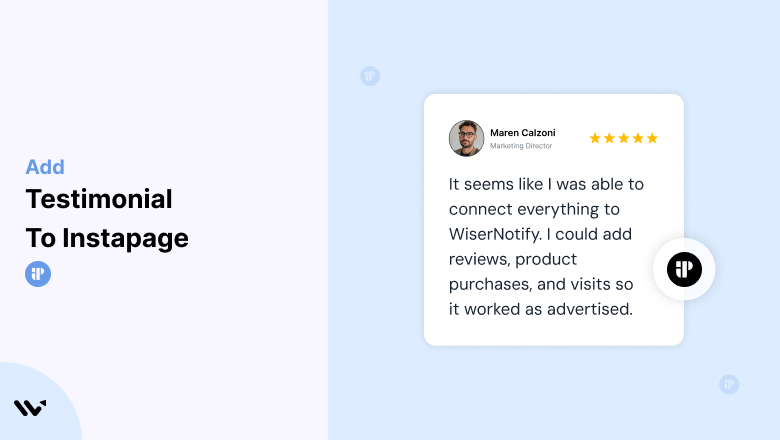Click the faded Instapage icon at bottom right
The image size is (780, 440).
pos(729,384)
